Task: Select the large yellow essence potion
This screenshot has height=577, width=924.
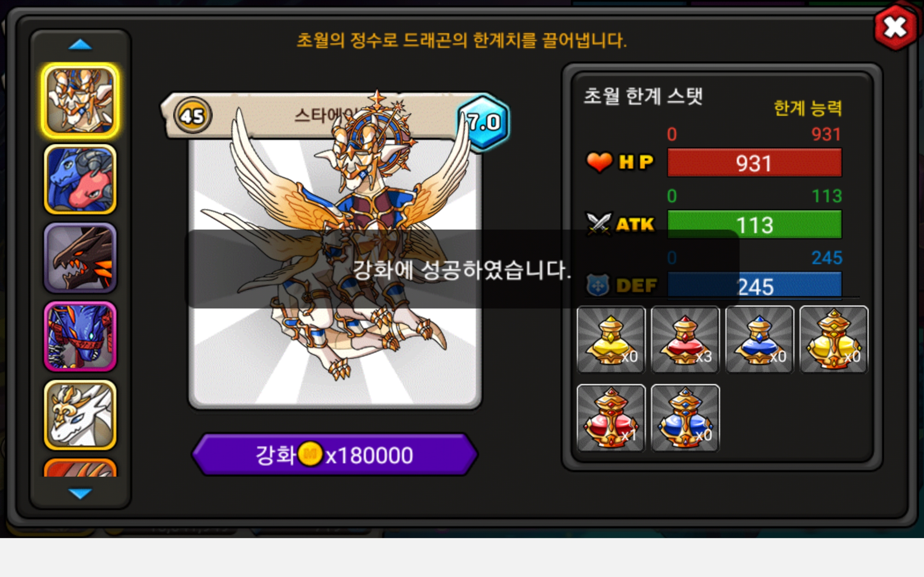Action: tap(834, 339)
